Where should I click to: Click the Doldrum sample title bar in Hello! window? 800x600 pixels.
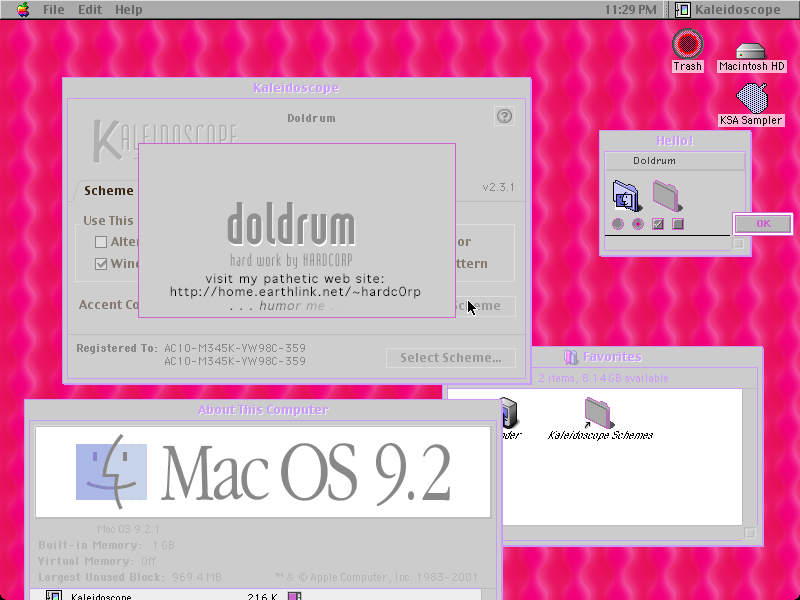[x=674, y=161]
